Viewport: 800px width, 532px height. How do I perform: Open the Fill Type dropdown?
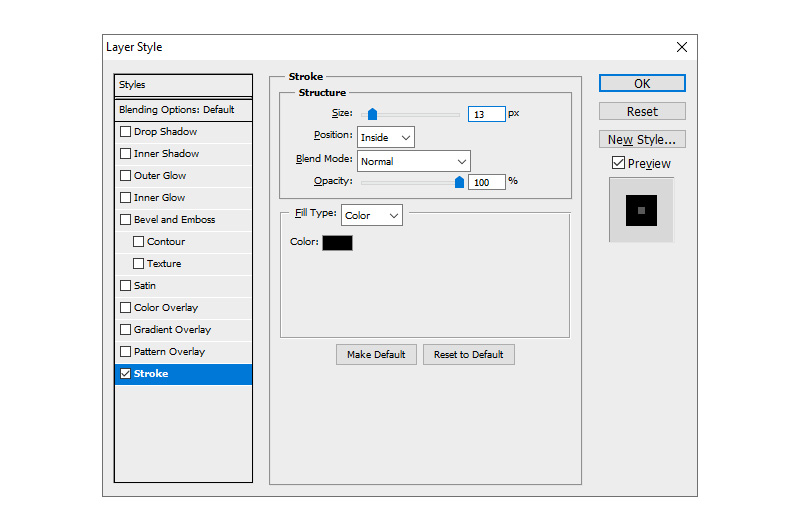point(371,215)
